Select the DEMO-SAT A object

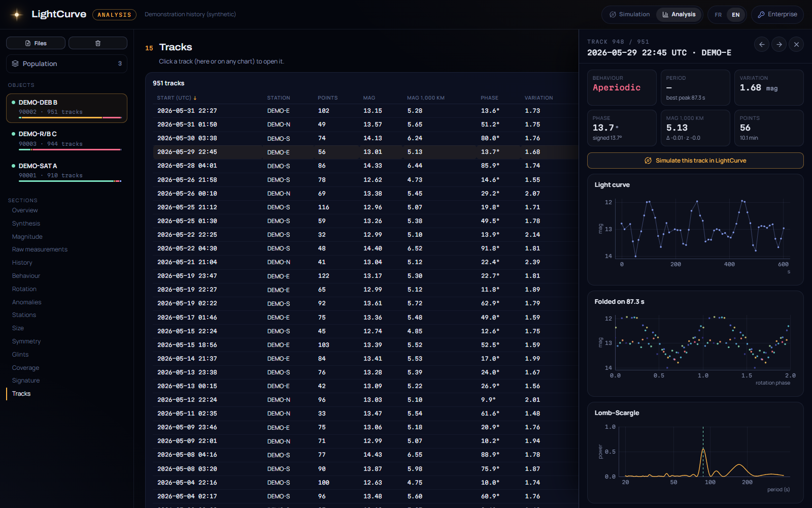click(66, 171)
